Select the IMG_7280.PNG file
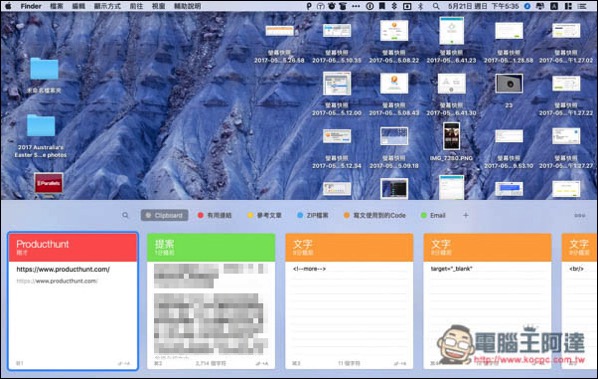 click(x=451, y=142)
